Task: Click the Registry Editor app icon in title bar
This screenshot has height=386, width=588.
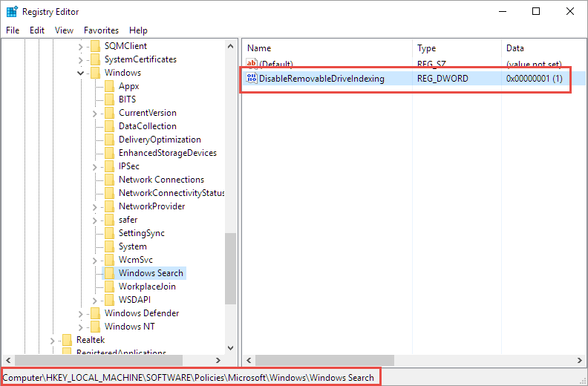Action: tap(12, 11)
